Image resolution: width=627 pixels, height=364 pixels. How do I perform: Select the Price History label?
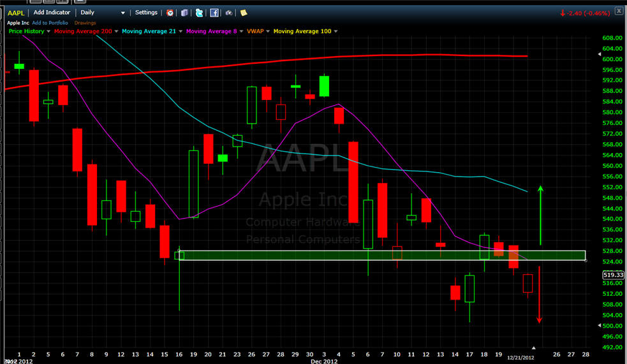[x=26, y=31]
